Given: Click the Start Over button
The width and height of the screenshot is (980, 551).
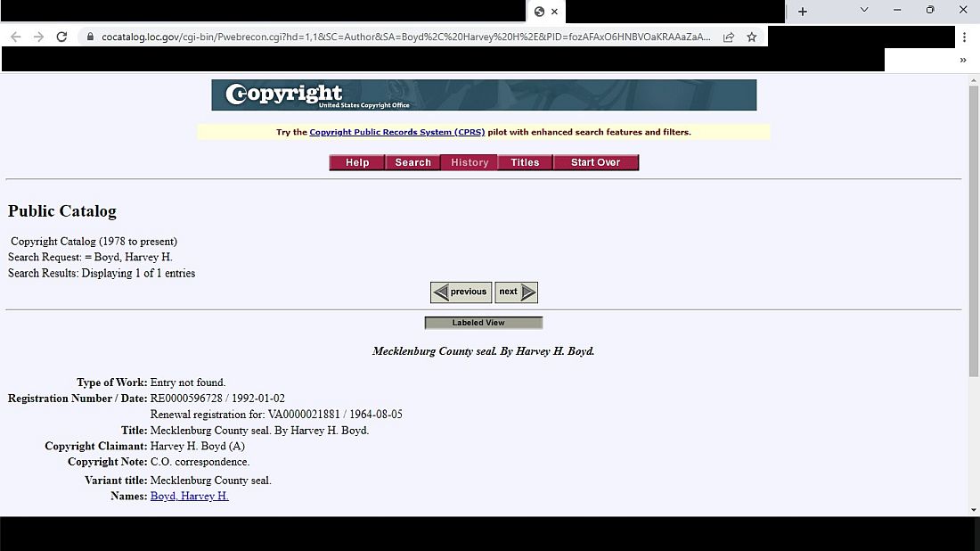Looking at the screenshot, I should 595,162.
